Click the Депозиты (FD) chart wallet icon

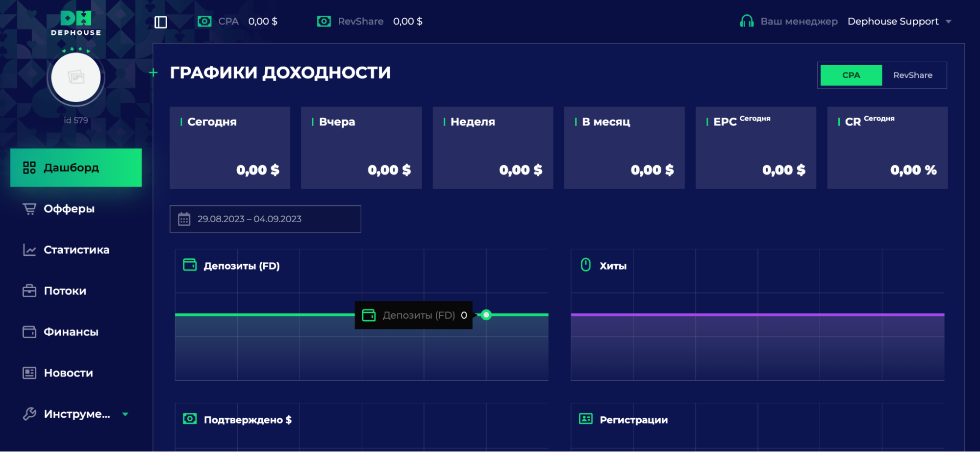pos(190,265)
